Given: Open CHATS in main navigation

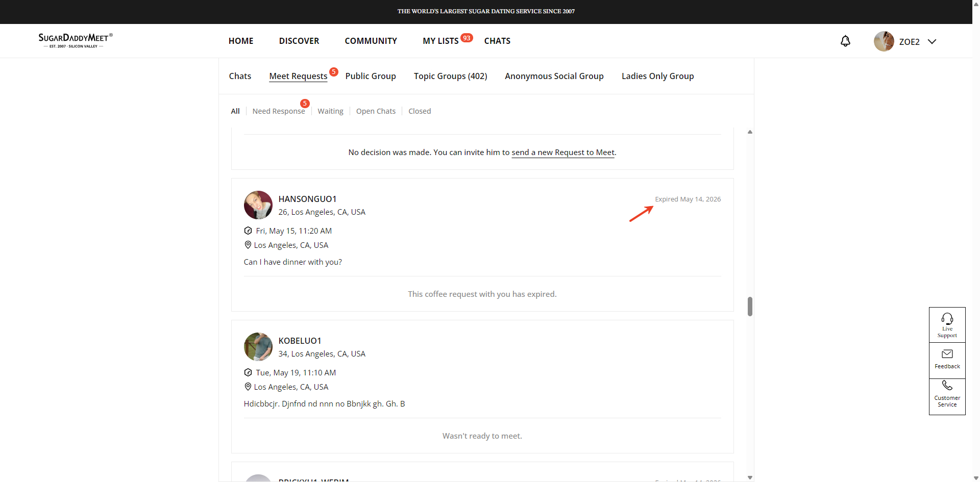Looking at the screenshot, I should (497, 41).
